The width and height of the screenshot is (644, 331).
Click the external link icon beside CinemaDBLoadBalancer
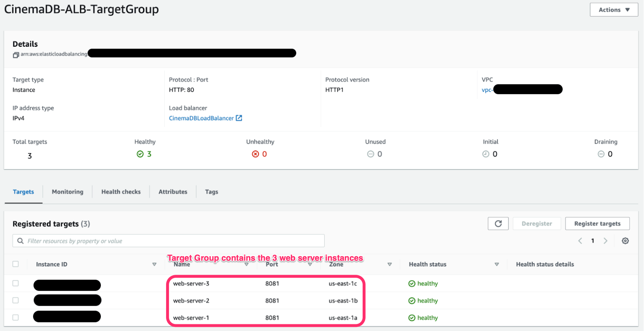coord(239,118)
